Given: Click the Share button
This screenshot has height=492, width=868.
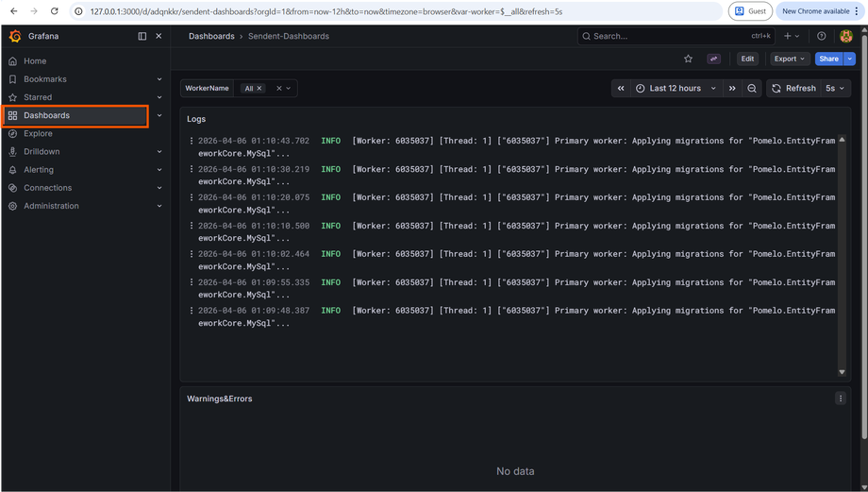Looking at the screenshot, I should coord(828,59).
